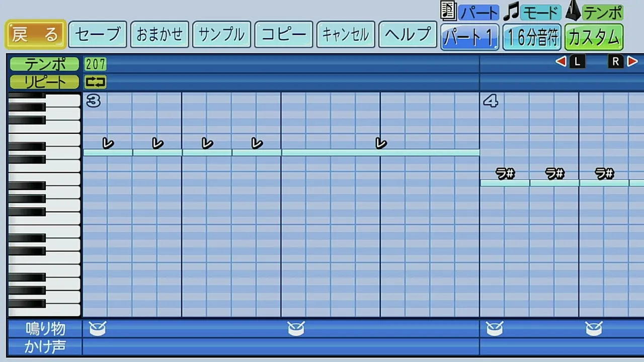Click the 戻る back button

[x=35, y=35]
